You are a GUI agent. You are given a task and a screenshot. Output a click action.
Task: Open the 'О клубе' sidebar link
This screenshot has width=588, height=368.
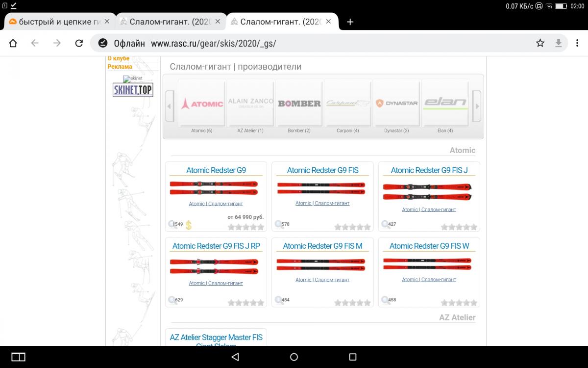coord(119,58)
